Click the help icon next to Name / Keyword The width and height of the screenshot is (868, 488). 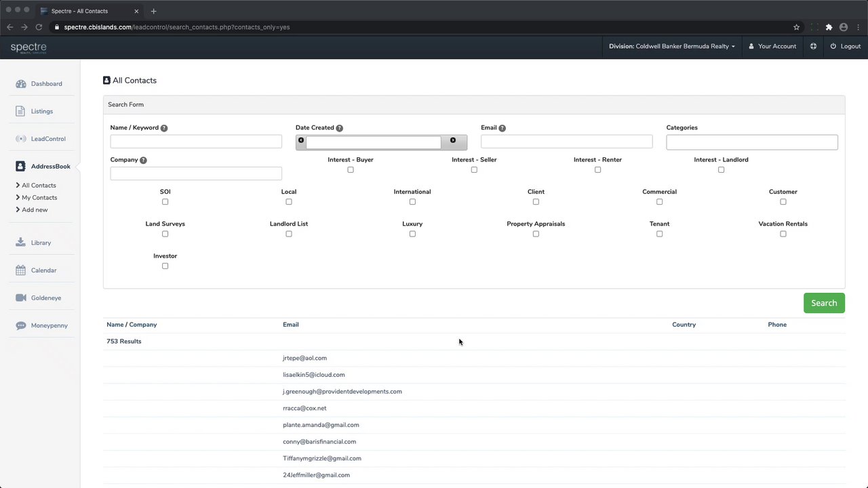[164, 128]
